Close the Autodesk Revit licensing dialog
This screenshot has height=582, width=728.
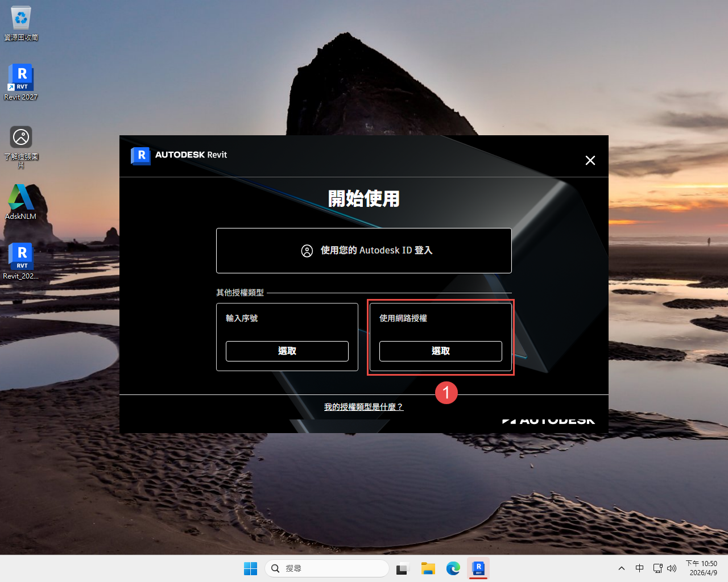click(x=590, y=161)
